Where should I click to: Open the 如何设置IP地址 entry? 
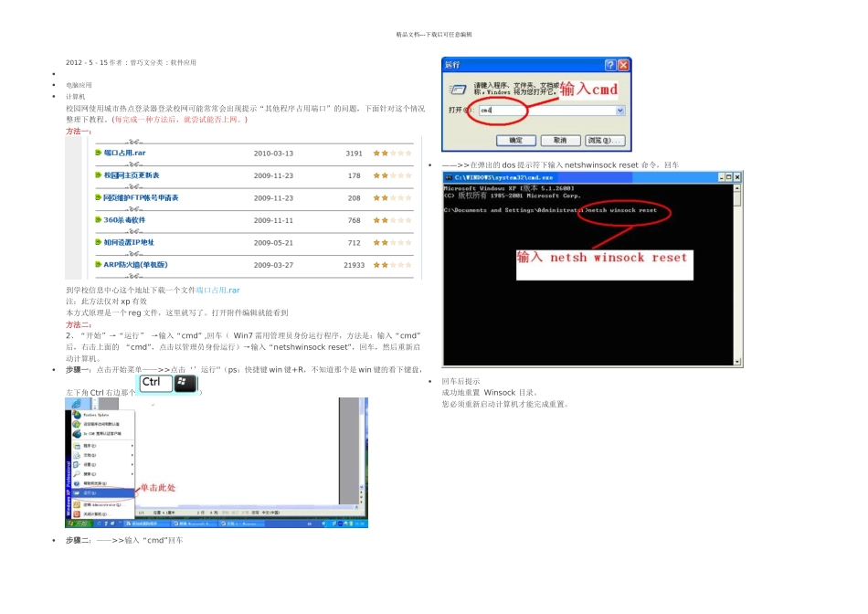tap(129, 242)
